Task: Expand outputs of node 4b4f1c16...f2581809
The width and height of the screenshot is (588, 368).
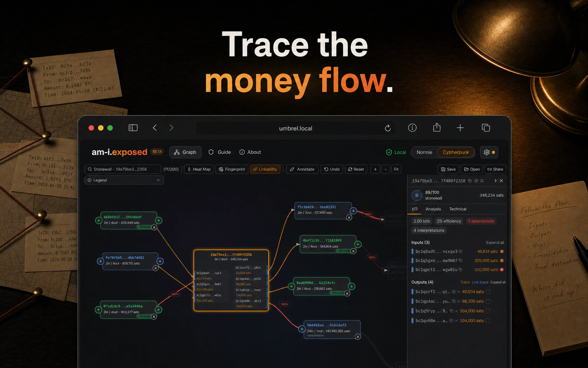Action: [x=358, y=244]
